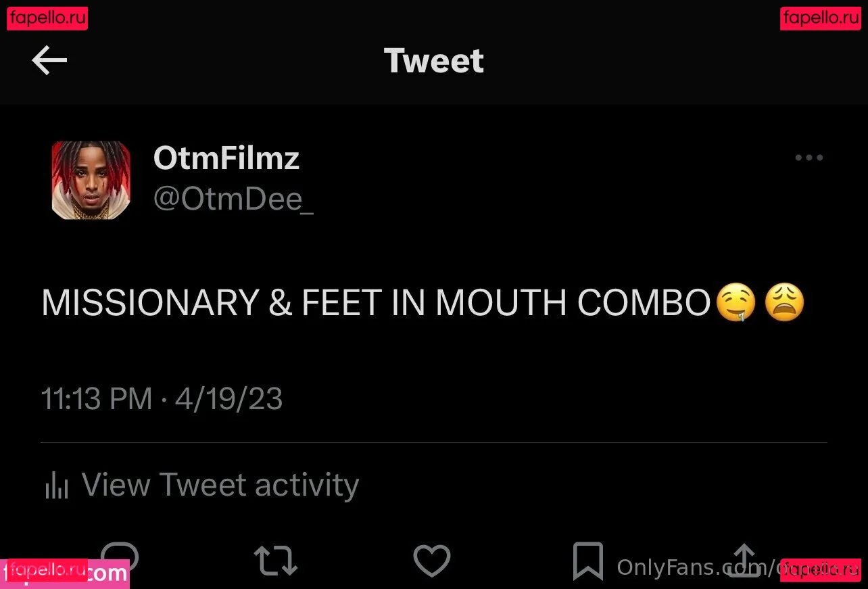Viewport: 868px width, 589px height.
Task: Click the Tweet header title
Action: point(433,60)
